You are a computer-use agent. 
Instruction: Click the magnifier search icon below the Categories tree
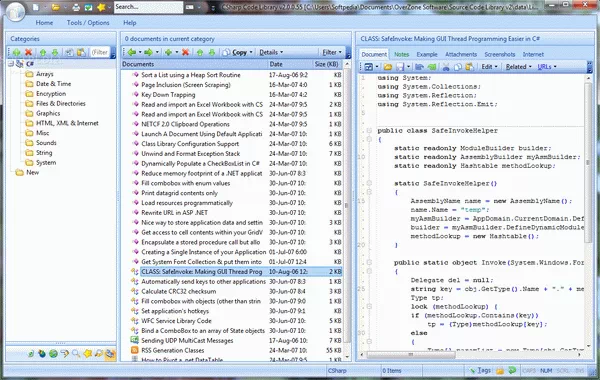click(76, 354)
